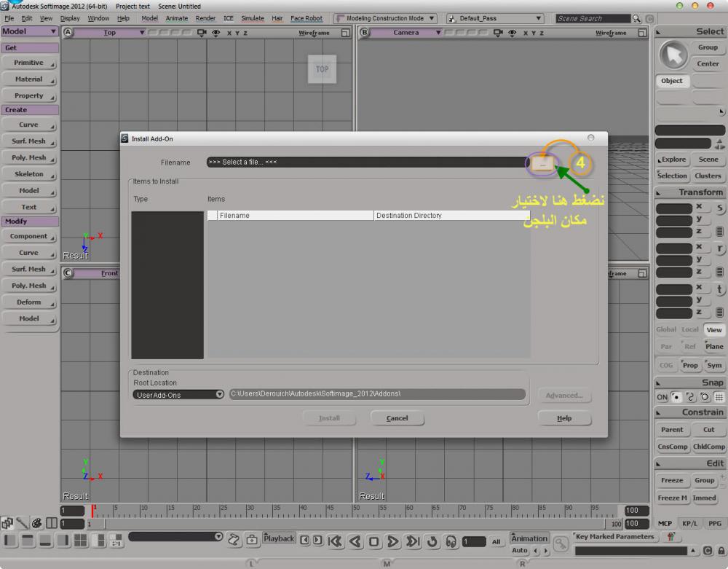Stop playback using the square button
Viewport: 728px width, 569px height.
pos(373,541)
